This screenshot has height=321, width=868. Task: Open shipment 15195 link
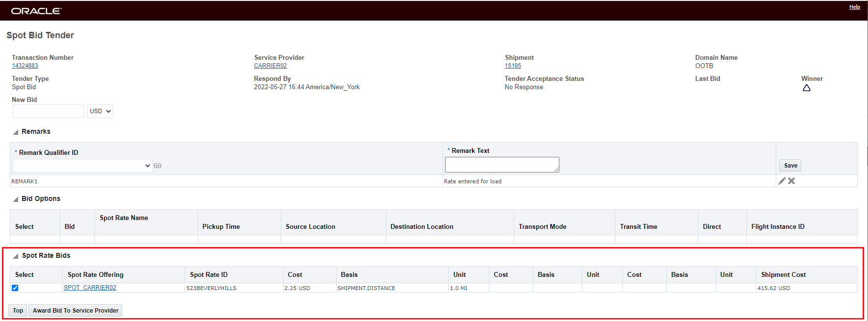(x=513, y=66)
